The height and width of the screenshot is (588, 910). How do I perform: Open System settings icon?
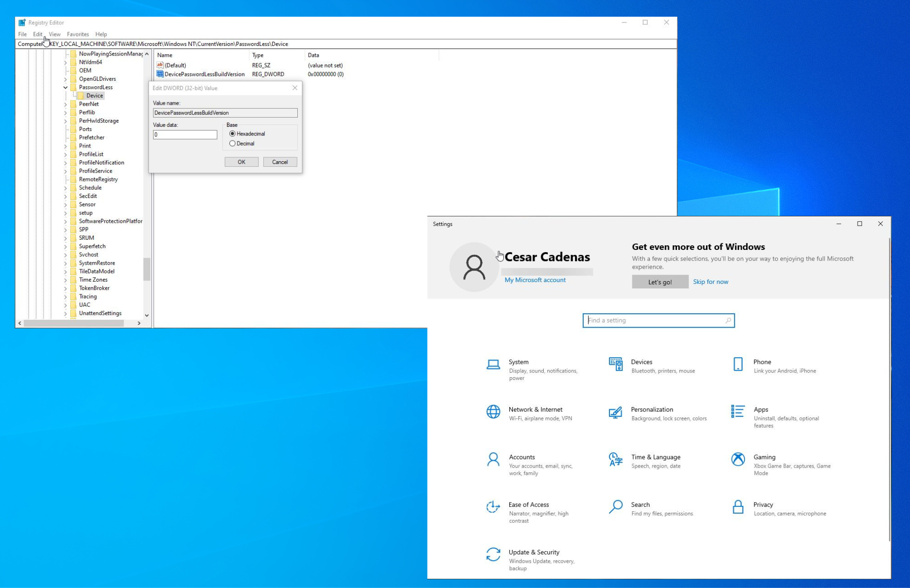tap(493, 365)
